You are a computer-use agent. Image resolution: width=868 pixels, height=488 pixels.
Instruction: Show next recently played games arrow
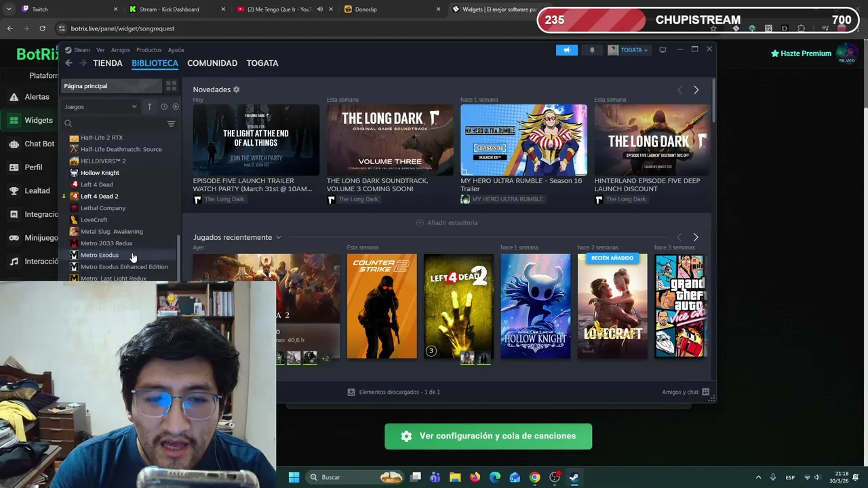[696, 237]
